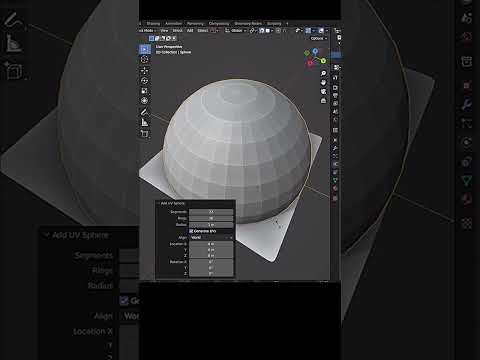
Task: Click the Radius value field
Action: point(211,225)
